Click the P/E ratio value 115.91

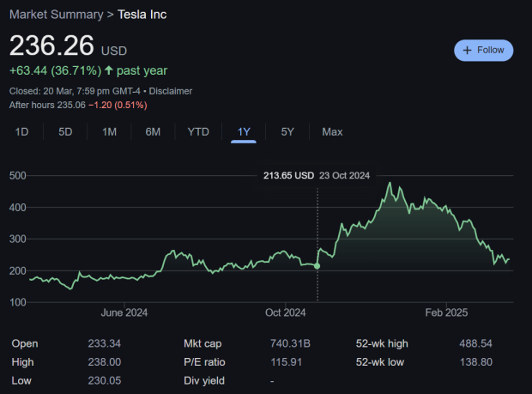(x=286, y=362)
